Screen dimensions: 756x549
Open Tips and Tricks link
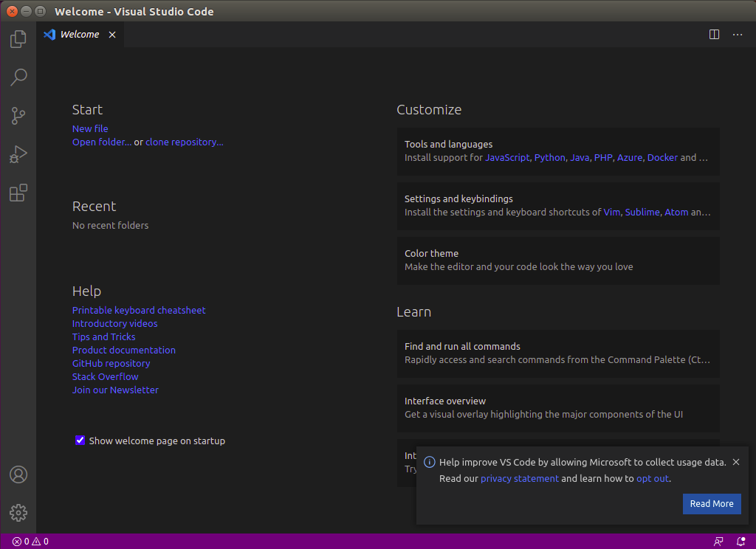point(103,337)
